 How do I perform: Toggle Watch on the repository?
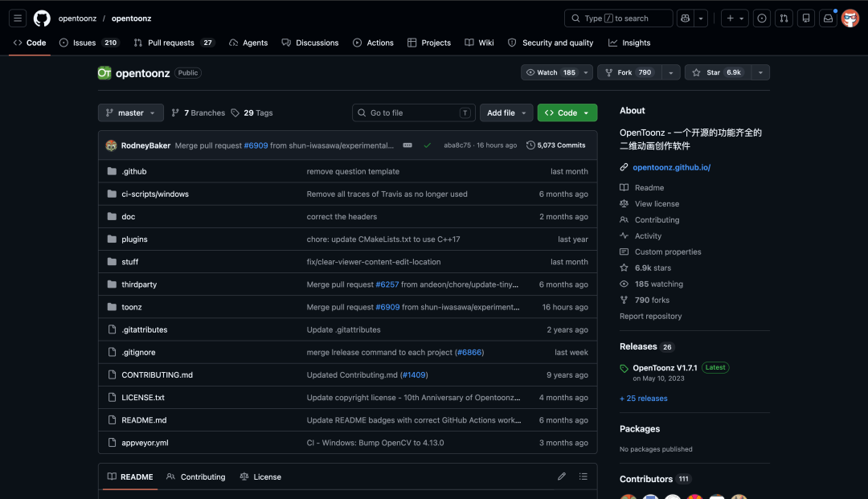pyautogui.click(x=551, y=72)
